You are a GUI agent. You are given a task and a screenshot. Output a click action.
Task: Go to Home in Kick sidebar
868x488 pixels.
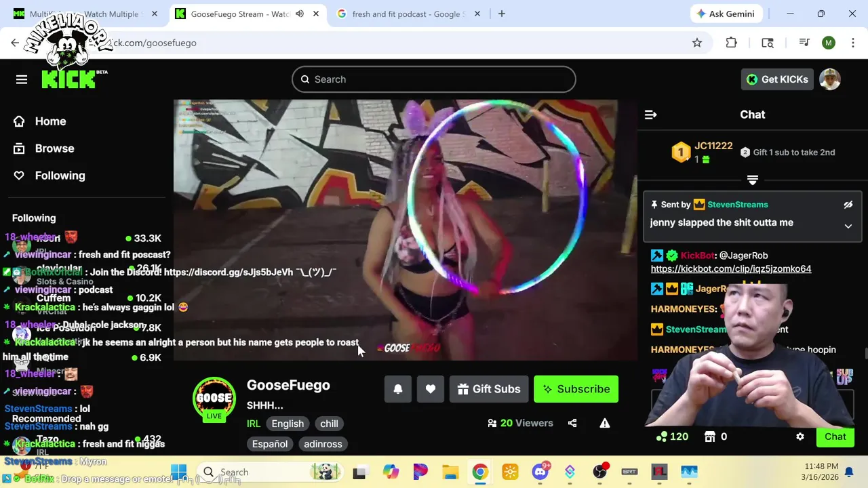(x=50, y=121)
